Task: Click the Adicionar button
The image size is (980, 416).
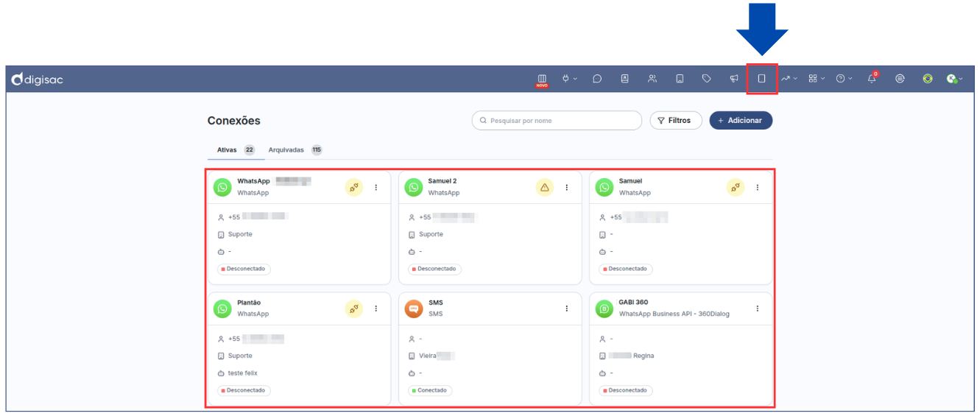Action: [x=741, y=121]
